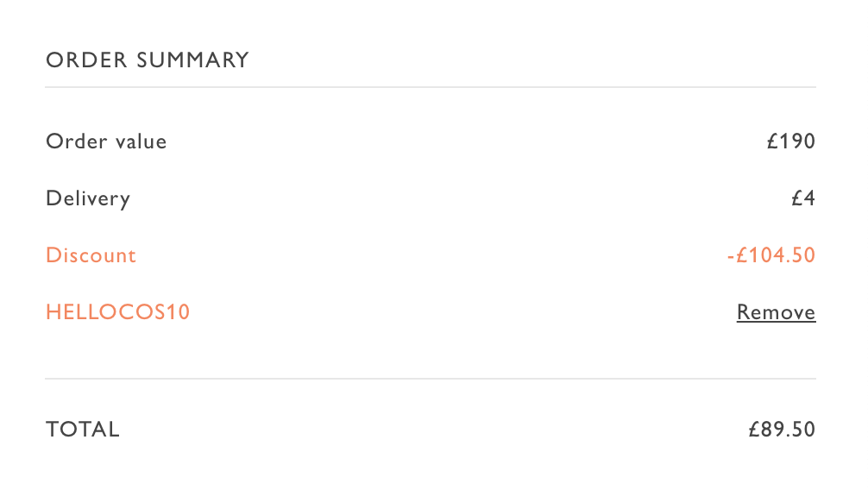
Task: Click the TOTAL label
Action: click(x=83, y=430)
